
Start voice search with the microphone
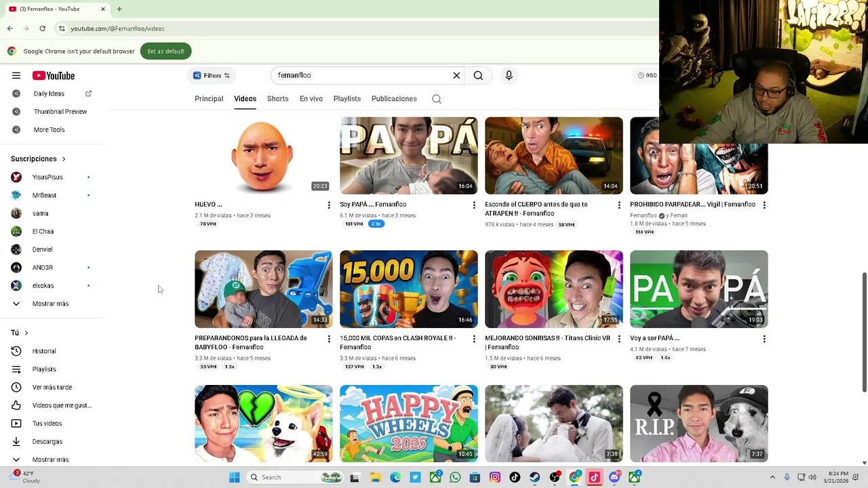[x=509, y=75]
